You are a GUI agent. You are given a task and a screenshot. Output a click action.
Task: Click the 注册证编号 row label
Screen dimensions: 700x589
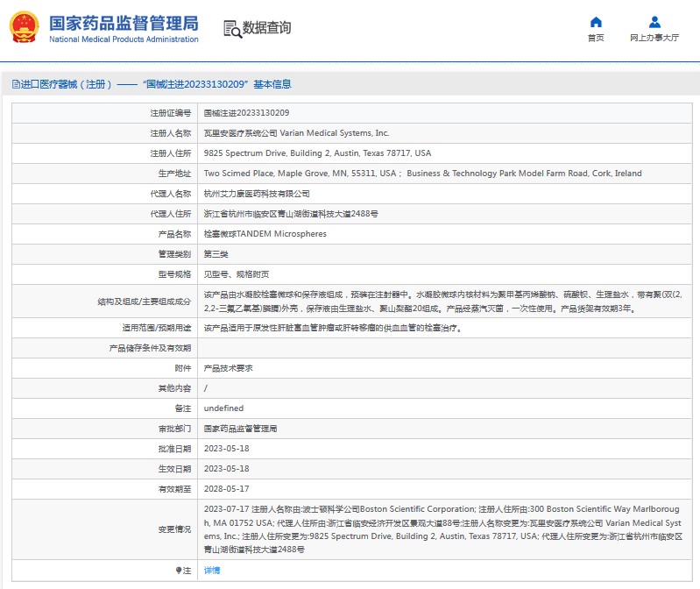pos(171,113)
